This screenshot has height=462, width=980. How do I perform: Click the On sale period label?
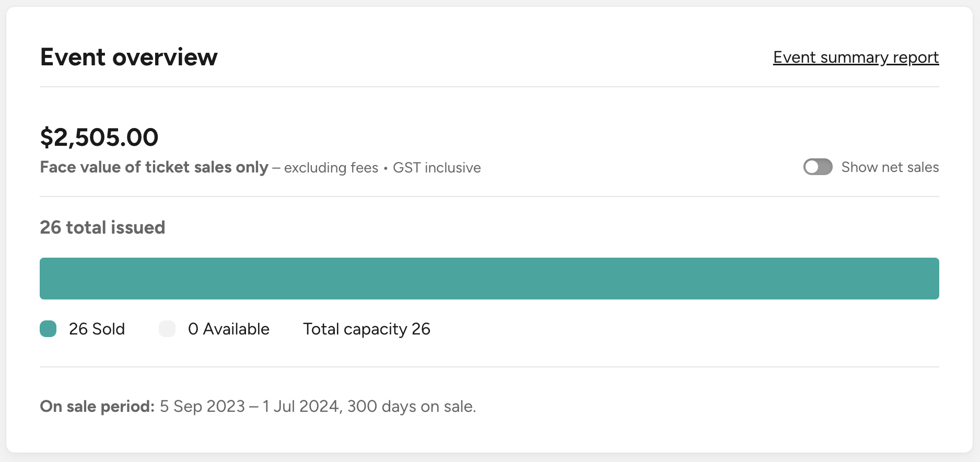[97, 406]
